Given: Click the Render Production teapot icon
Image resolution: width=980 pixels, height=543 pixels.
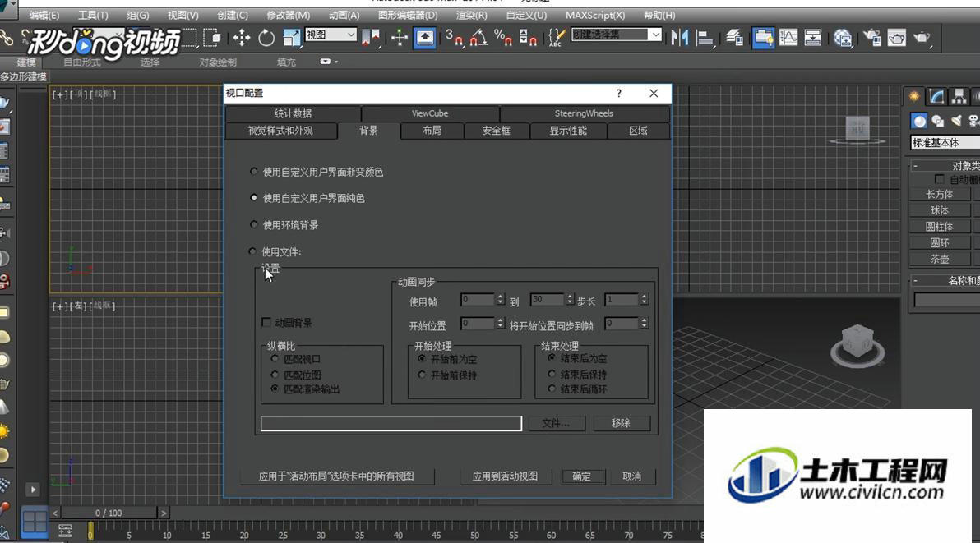Looking at the screenshot, I should (922, 38).
